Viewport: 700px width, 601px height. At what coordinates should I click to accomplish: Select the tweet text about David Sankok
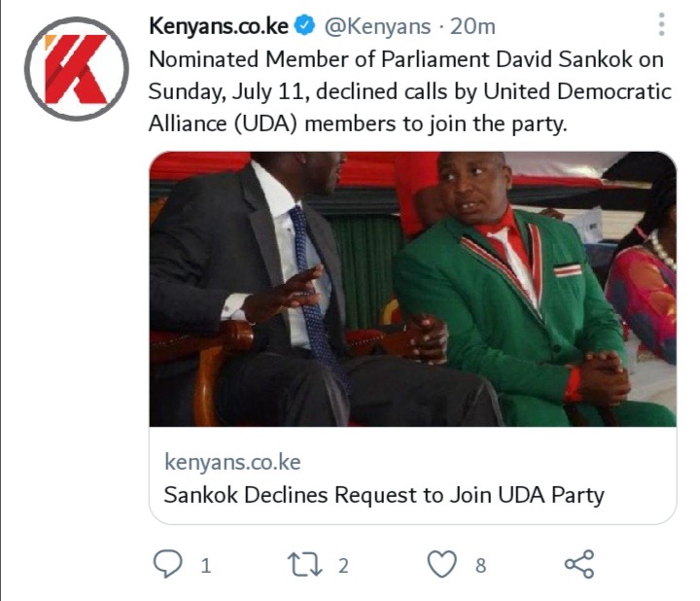pos(410,91)
